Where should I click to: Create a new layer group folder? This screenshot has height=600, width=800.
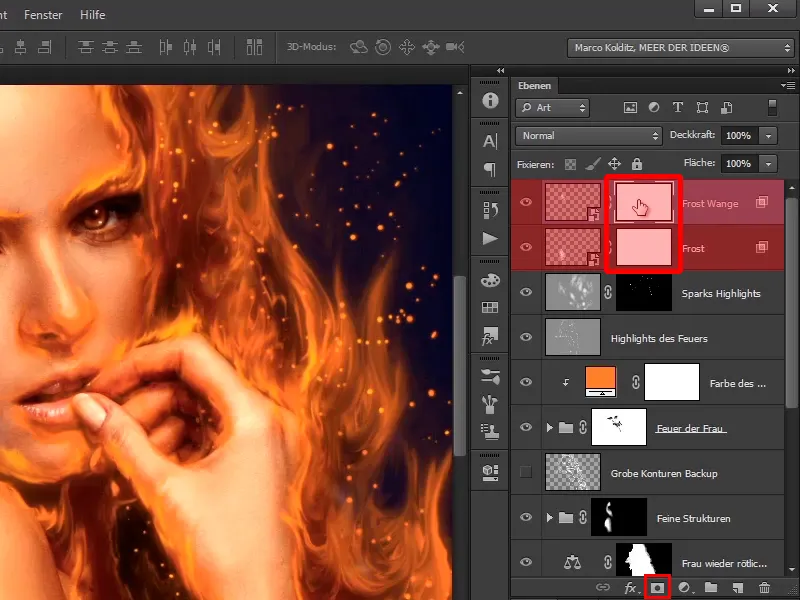[711, 589]
